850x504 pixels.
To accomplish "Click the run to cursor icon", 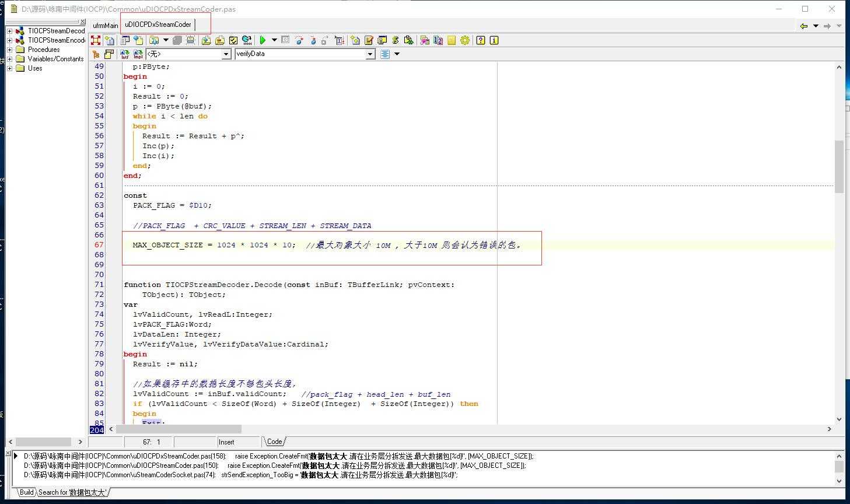I will tap(340, 40).
